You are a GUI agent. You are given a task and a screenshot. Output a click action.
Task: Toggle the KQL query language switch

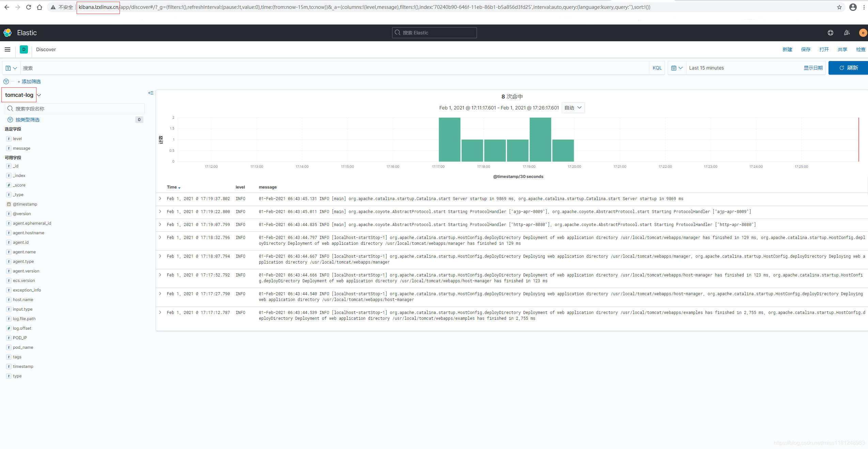[657, 68]
